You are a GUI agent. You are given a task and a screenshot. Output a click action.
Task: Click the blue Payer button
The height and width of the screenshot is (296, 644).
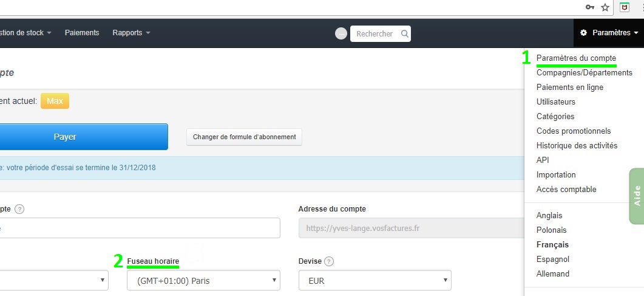coord(83,137)
